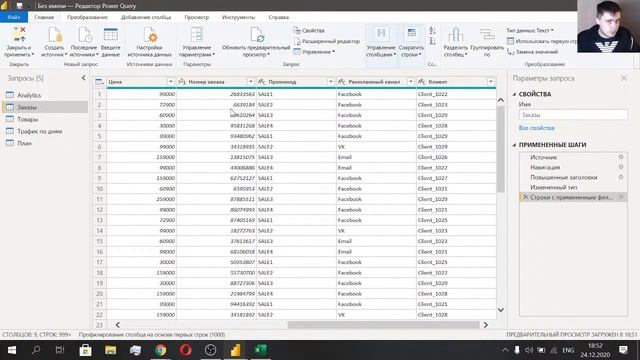Open Data type Text dropdown
Image resolution: width=640 pixels, height=360 pixels.
click(x=530, y=31)
